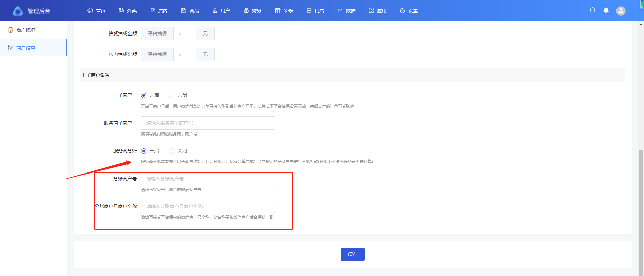Image resolution: width=644 pixels, height=276 pixels.
Task: Click the search magnifier icon
Action: click(593, 10)
